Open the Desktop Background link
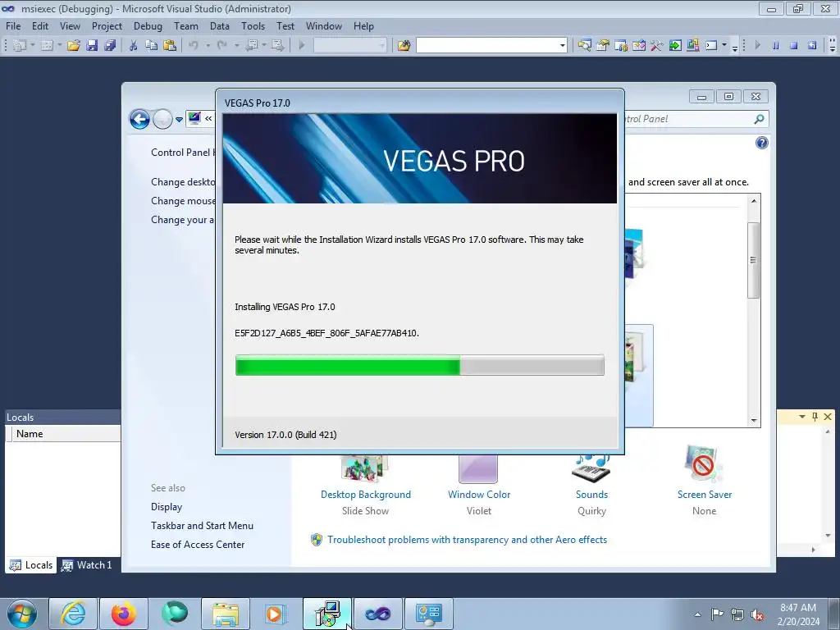 pyautogui.click(x=366, y=495)
